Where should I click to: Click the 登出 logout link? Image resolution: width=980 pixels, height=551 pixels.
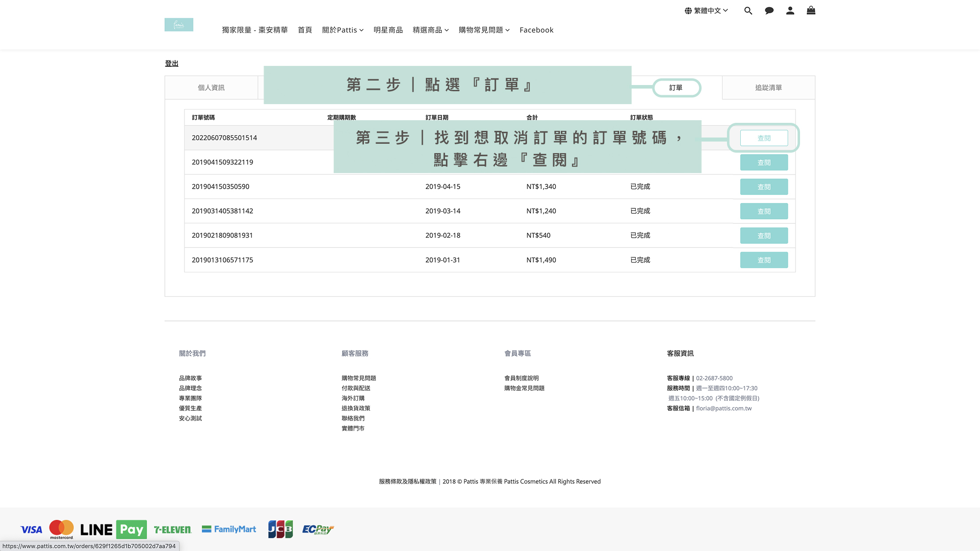point(171,63)
